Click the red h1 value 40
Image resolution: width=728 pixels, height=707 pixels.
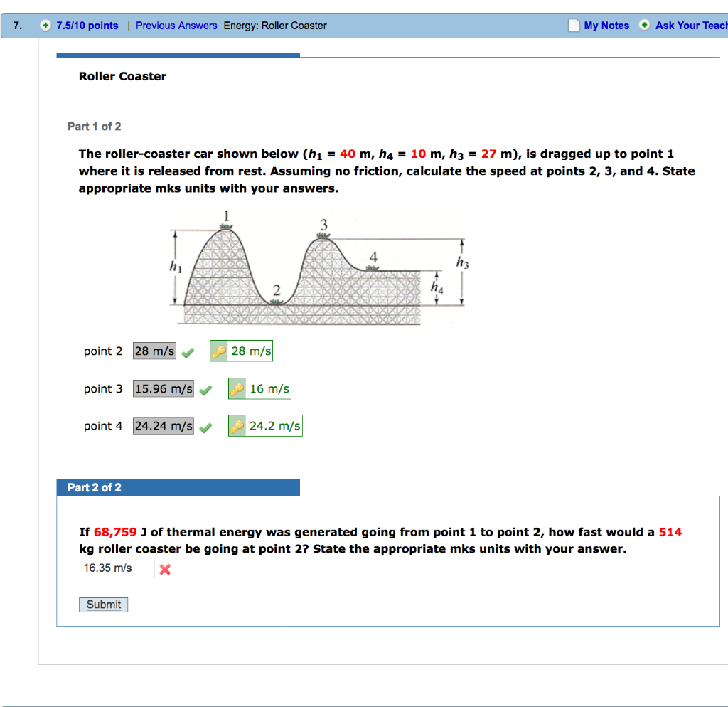pyautogui.click(x=347, y=154)
